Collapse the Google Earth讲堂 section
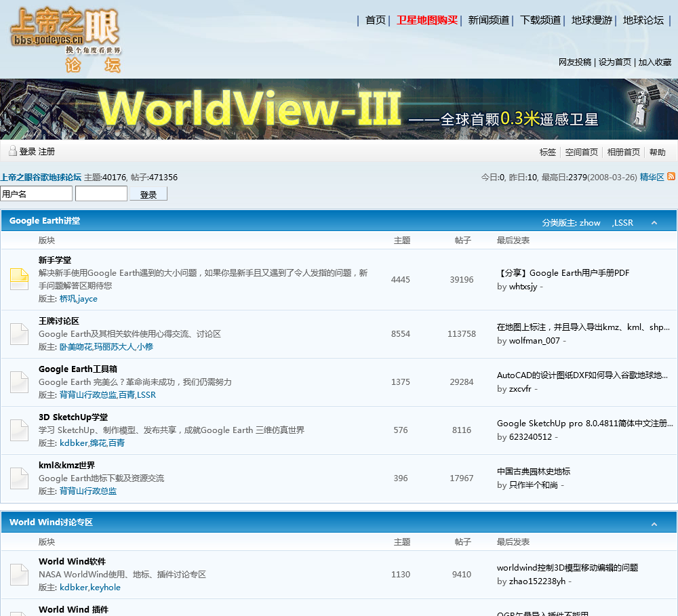This screenshot has height=616, width=678. pyautogui.click(x=654, y=222)
